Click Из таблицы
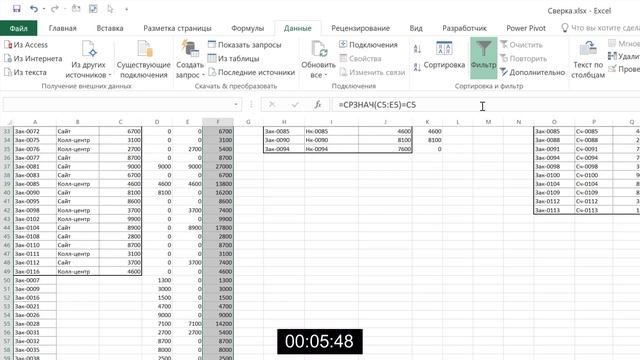The image size is (640, 360). coord(233,59)
